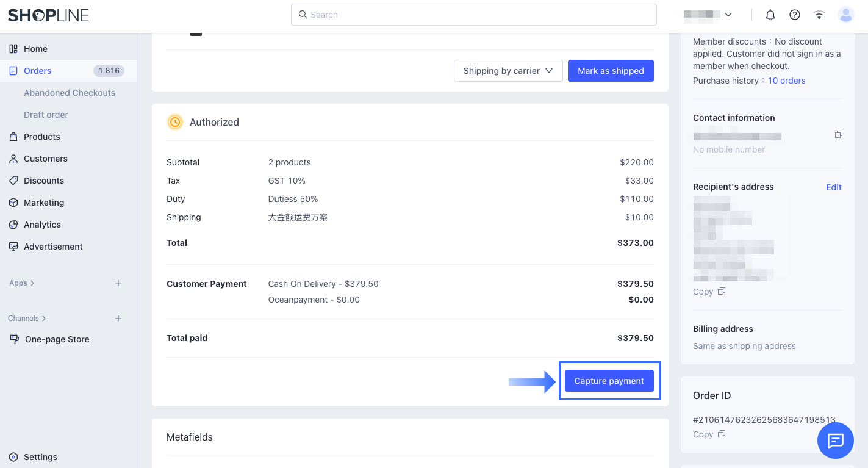The width and height of the screenshot is (868, 468).
Task: Add a channel with the plus icon
Action: click(118, 319)
